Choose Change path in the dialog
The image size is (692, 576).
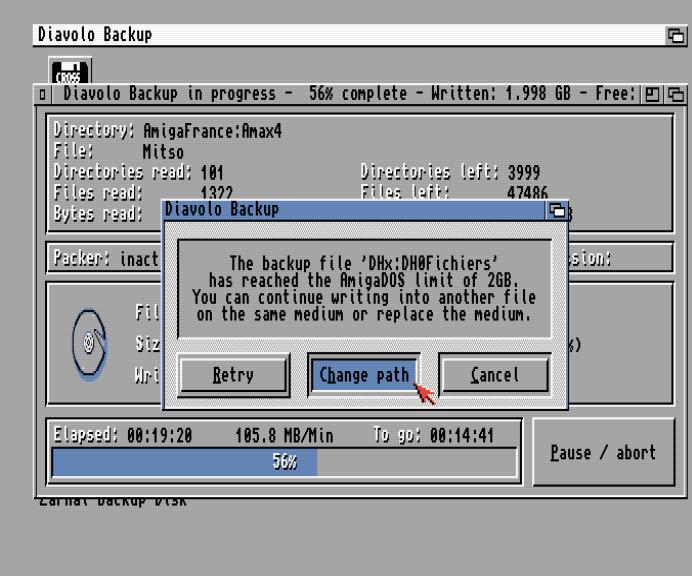click(363, 375)
